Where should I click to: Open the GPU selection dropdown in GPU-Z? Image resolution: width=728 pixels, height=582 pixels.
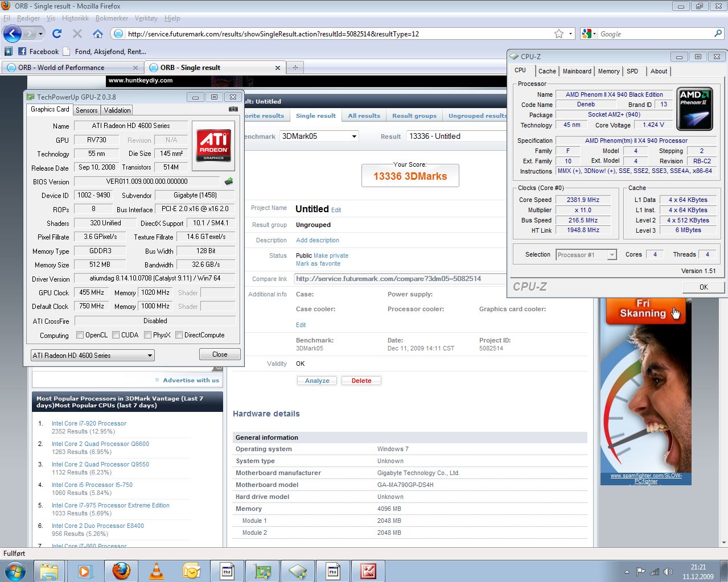coord(92,356)
